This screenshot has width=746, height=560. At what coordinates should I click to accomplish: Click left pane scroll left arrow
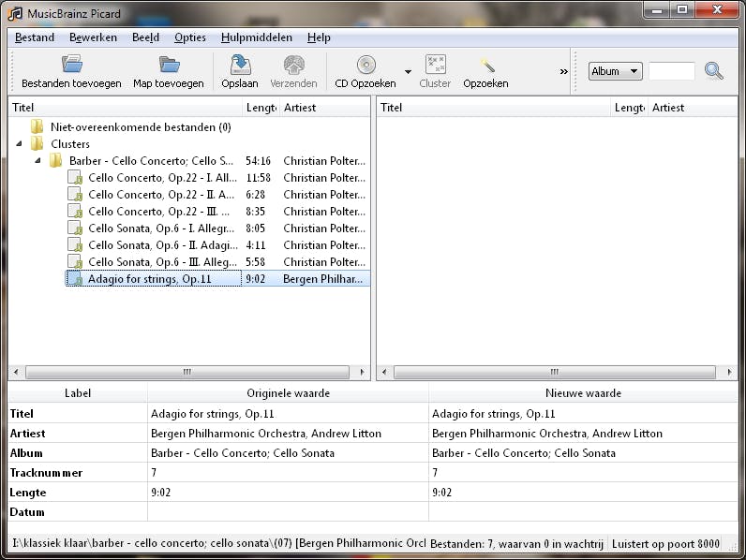tap(16, 372)
